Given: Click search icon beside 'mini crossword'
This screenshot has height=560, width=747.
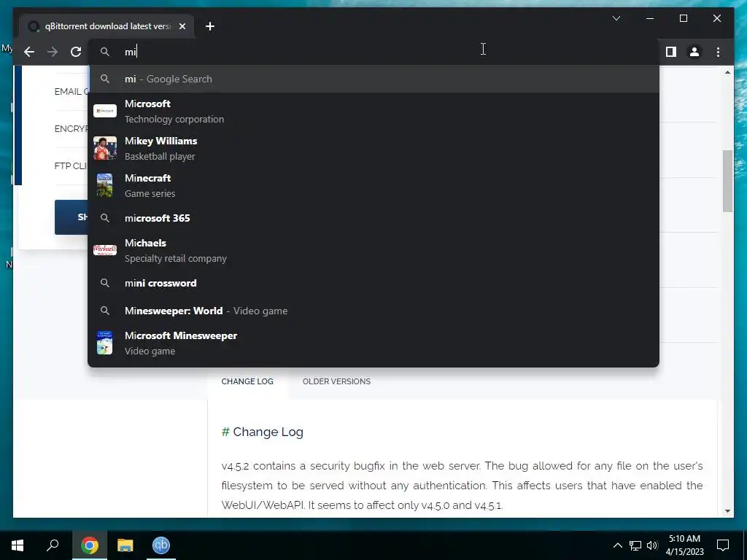Looking at the screenshot, I should [x=105, y=284].
